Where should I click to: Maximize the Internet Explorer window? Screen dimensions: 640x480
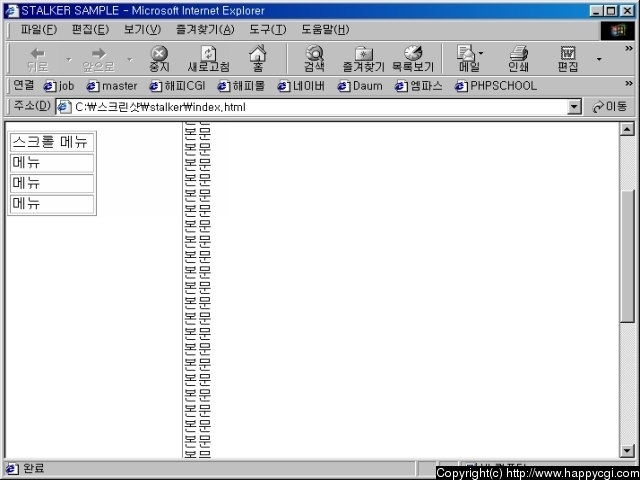611,11
